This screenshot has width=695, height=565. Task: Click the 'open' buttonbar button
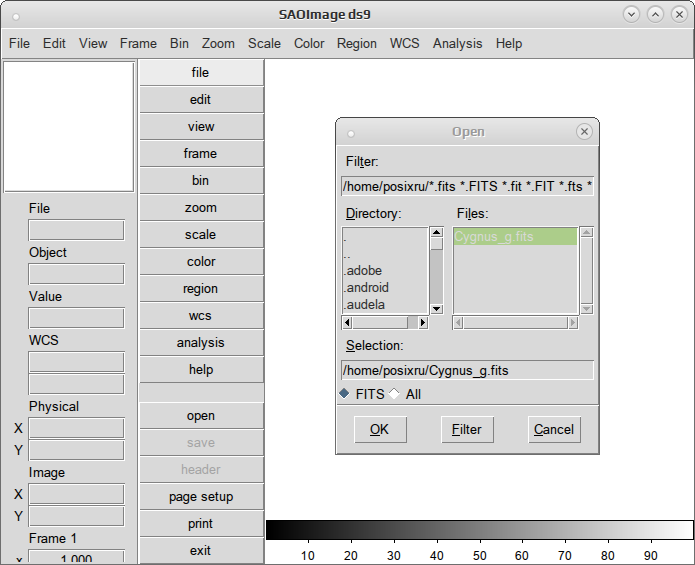point(202,416)
